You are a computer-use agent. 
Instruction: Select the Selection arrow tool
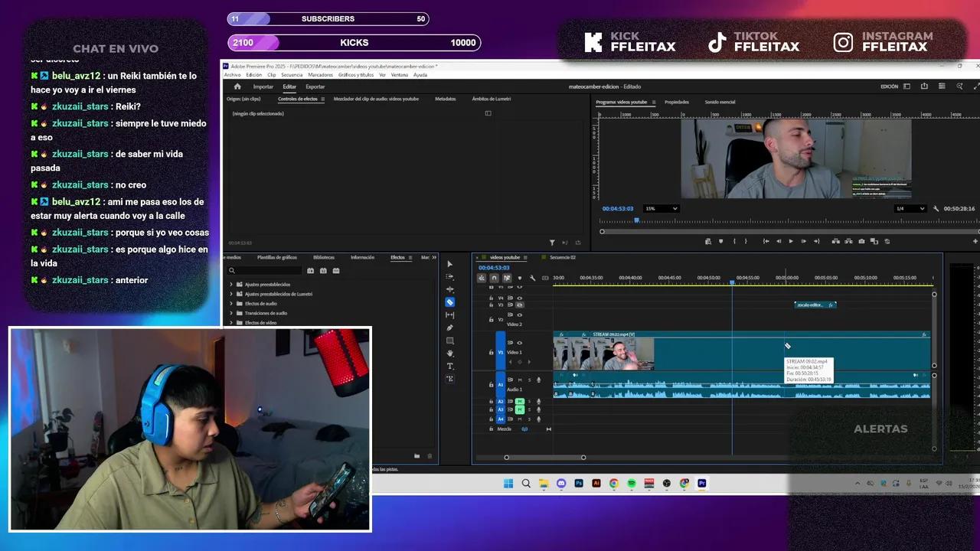click(x=449, y=264)
